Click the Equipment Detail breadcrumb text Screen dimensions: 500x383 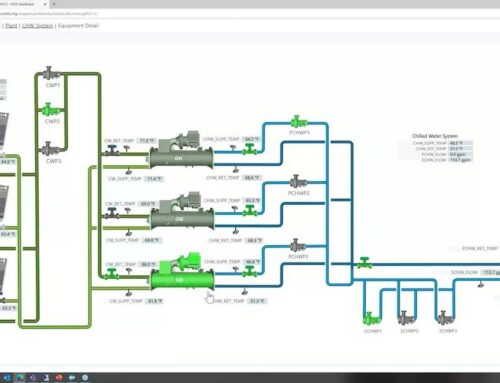click(79, 26)
